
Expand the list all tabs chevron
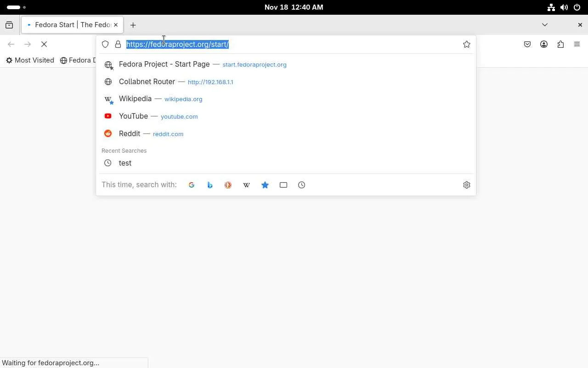(x=545, y=25)
